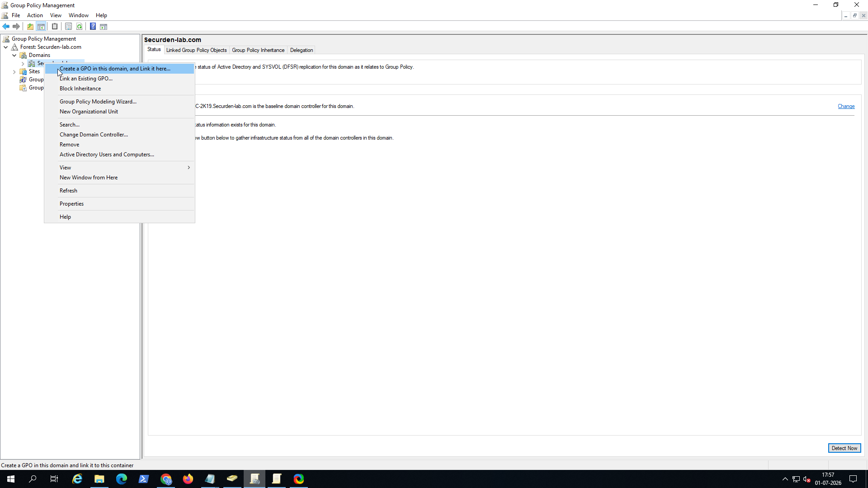
Task: Select Refresh in the context menu
Action: pyautogui.click(x=120, y=191)
